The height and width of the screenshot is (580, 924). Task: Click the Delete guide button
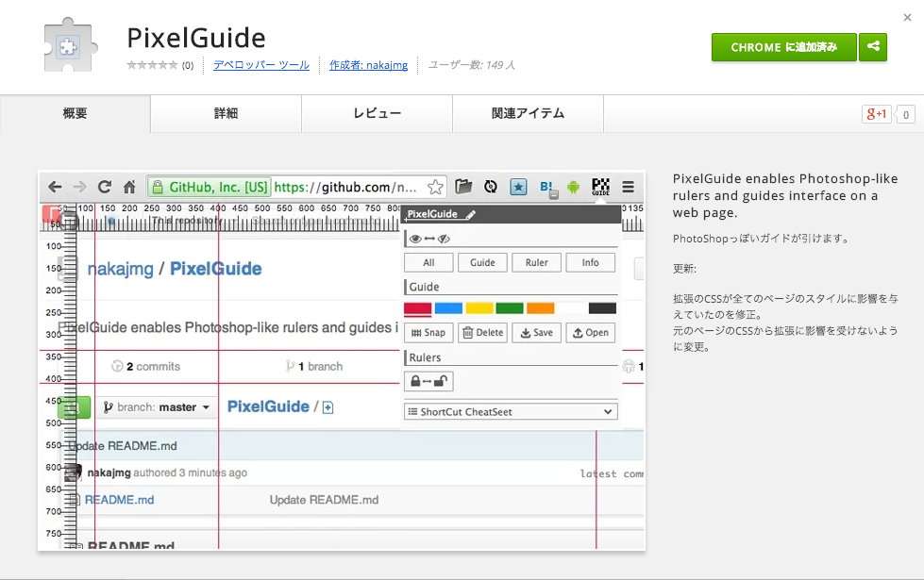(482, 333)
